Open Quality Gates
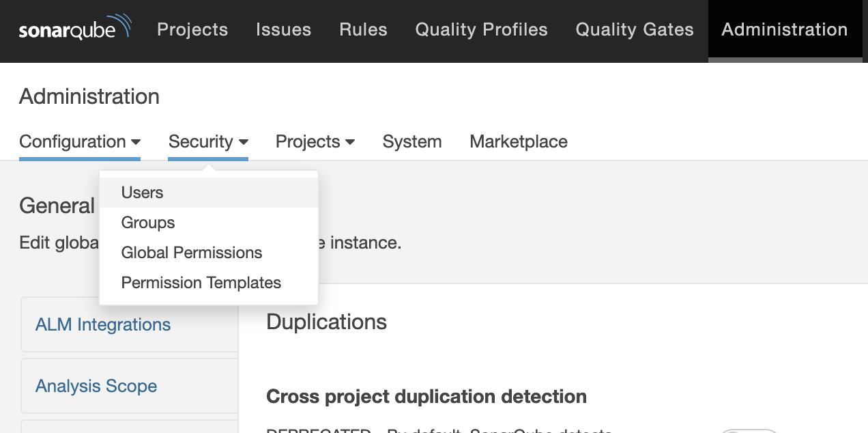The height and width of the screenshot is (433, 868). (x=634, y=29)
